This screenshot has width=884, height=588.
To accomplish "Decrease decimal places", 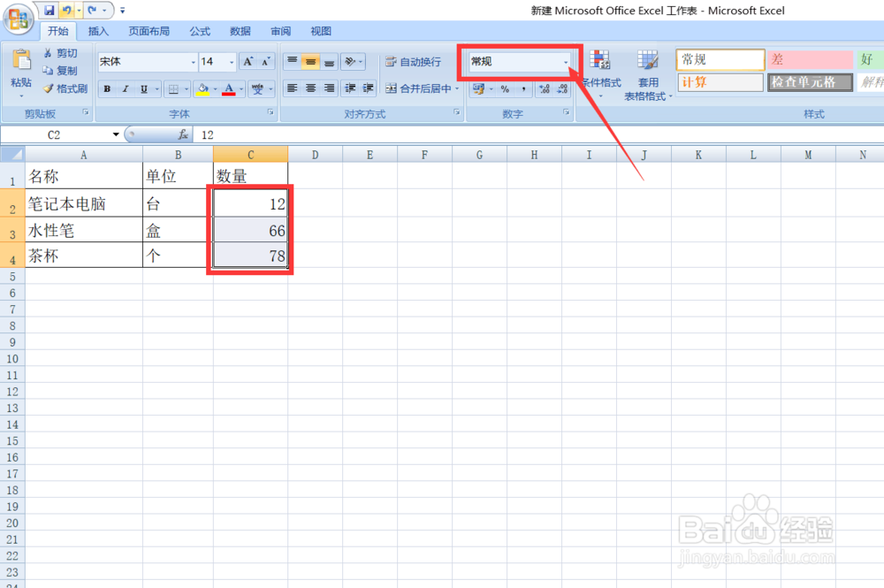I will 562,88.
